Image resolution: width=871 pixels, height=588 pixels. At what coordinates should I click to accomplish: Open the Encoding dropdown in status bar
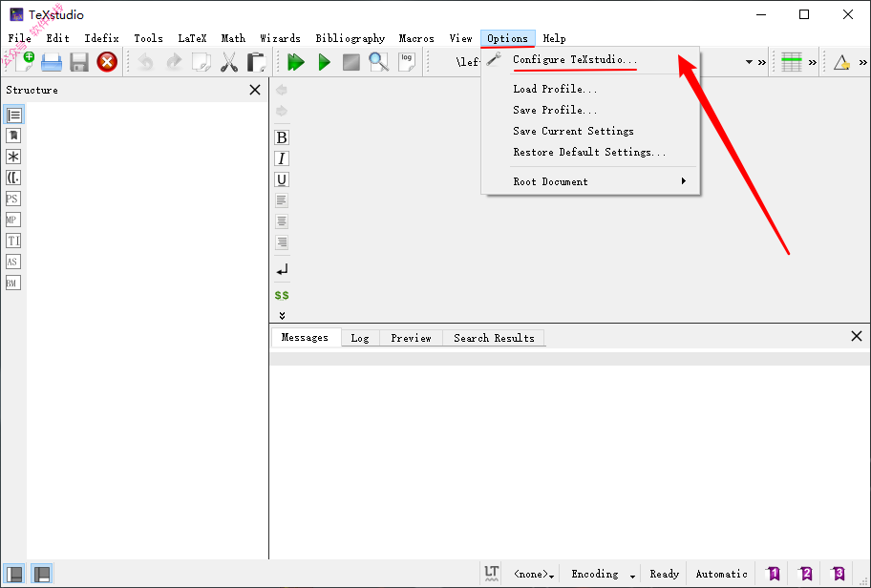point(603,574)
